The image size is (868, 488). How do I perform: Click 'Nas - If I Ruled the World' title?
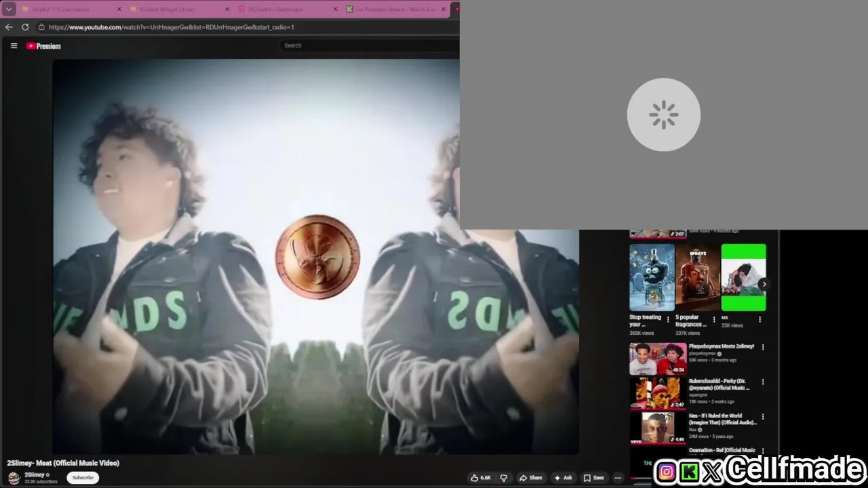pos(722,419)
